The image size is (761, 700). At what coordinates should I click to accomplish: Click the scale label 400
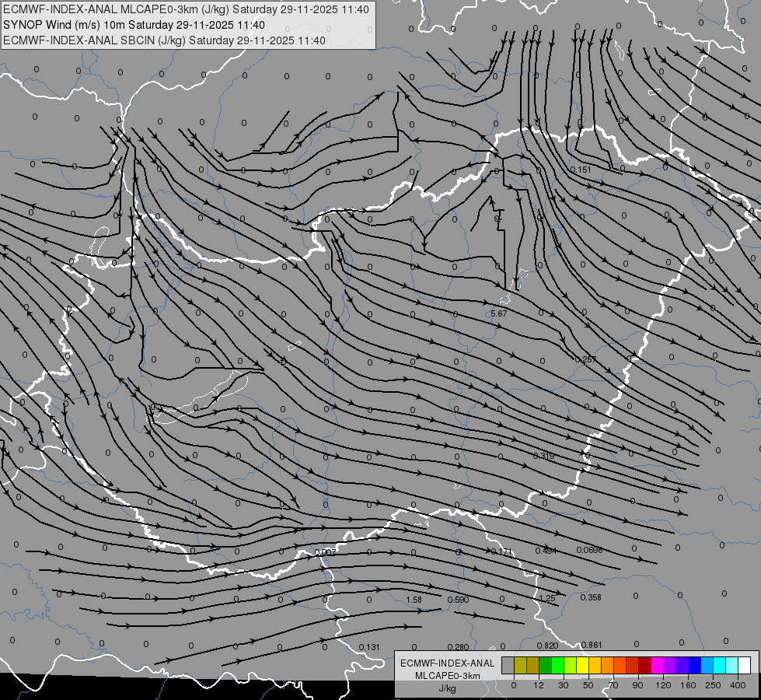pos(738,685)
